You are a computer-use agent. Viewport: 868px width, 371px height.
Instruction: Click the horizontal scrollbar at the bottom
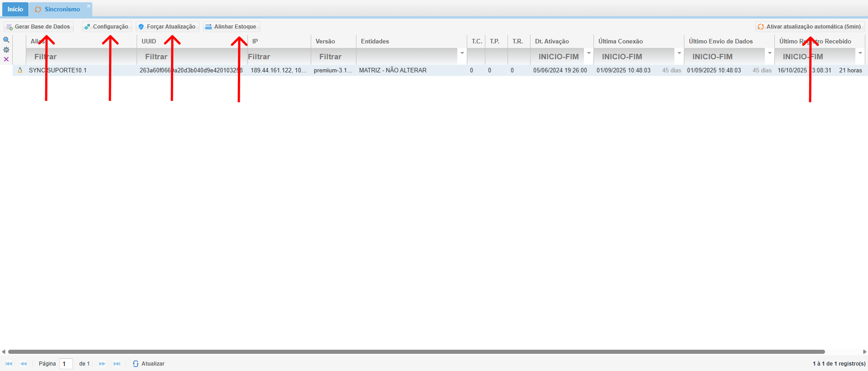point(416,352)
